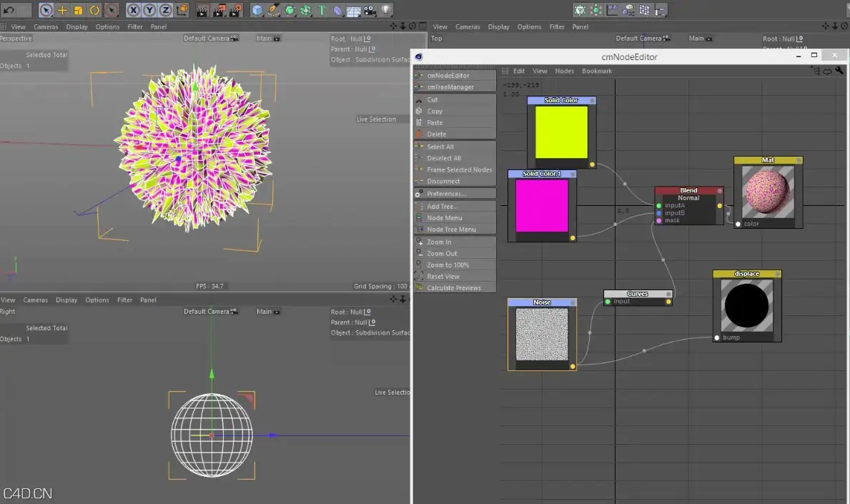Click the Floor grid environment icon
The width and height of the screenshot is (850, 504).
click(353, 10)
